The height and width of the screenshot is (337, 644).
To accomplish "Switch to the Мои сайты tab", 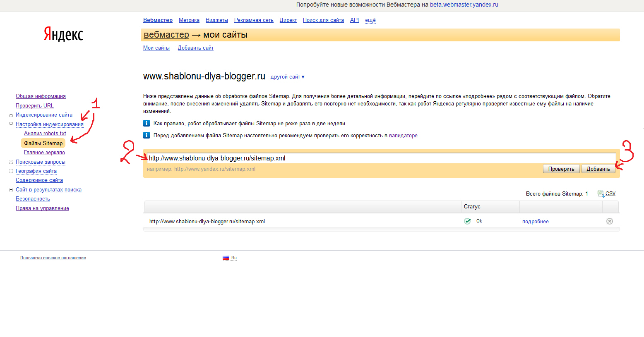I will (156, 48).
